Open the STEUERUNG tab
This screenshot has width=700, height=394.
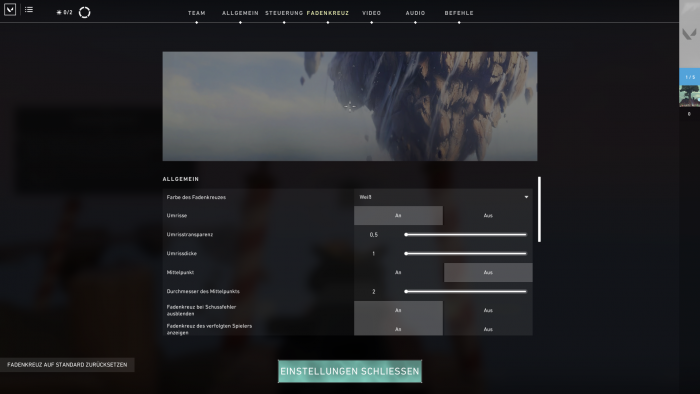284,13
